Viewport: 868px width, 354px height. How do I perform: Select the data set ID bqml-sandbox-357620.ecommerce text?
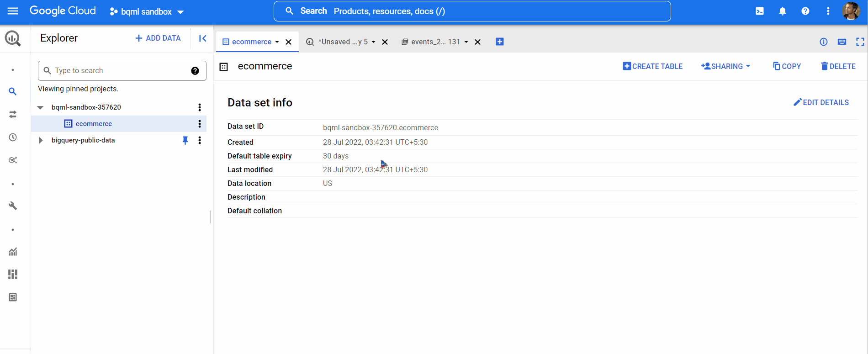click(381, 128)
